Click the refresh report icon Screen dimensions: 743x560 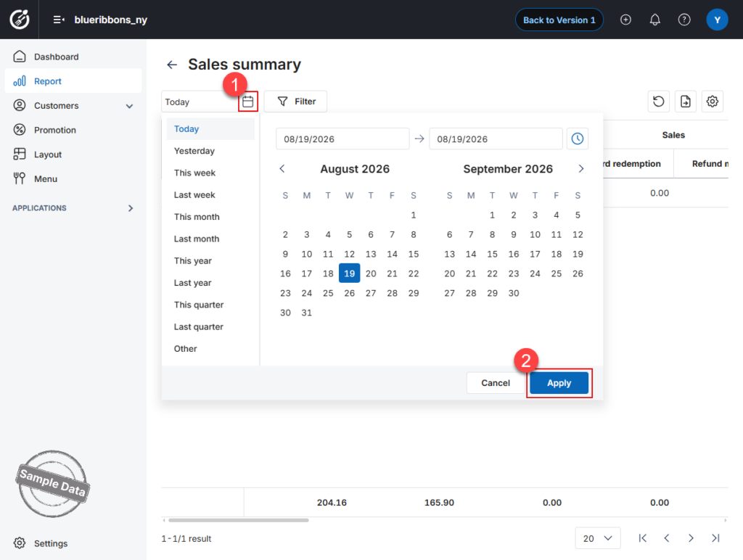coord(659,102)
